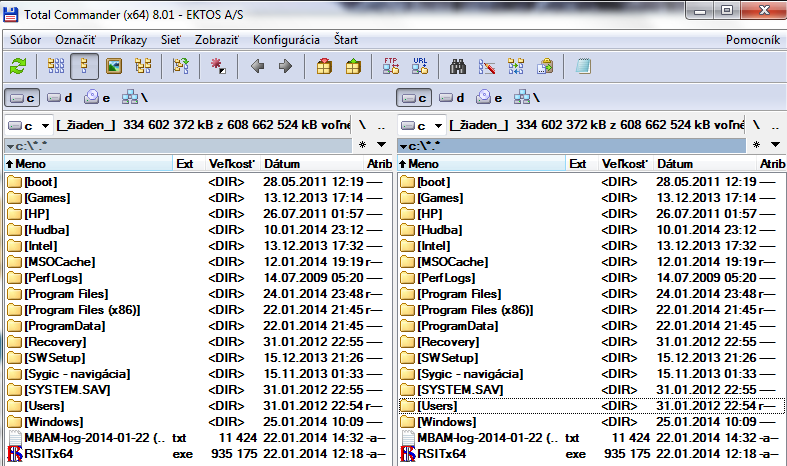Screen dimensions: 787x466
Task: Go back with the left arrow icon
Action: click(257, 66)
